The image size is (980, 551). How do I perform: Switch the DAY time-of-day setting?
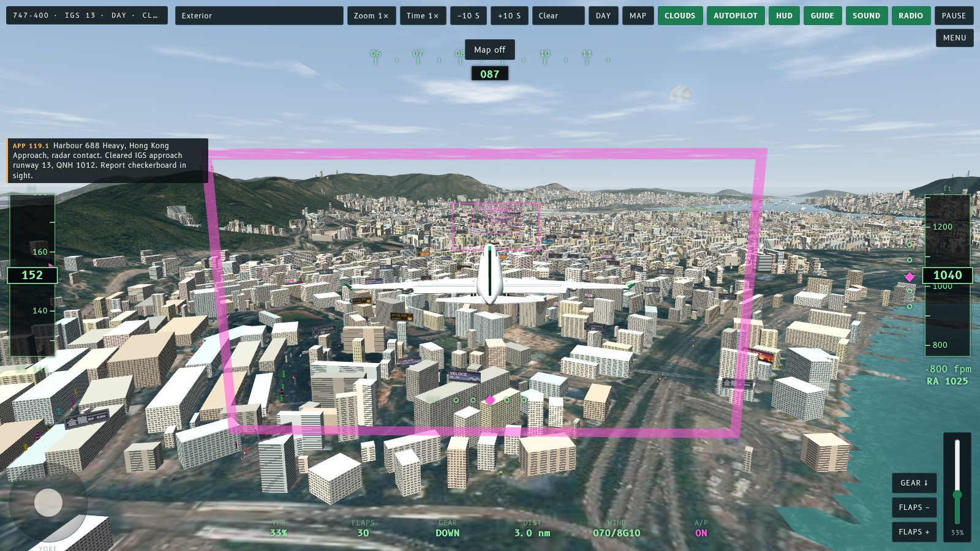coord(603,15)
